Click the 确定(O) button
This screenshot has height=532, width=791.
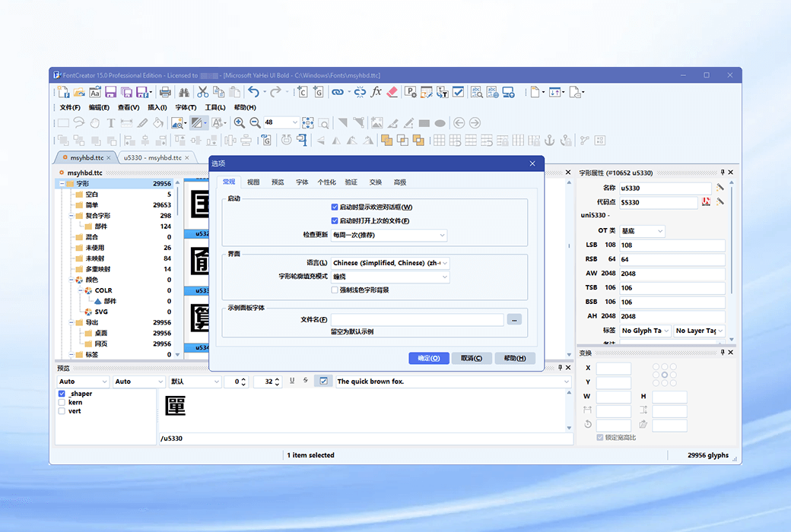(429, 358)
